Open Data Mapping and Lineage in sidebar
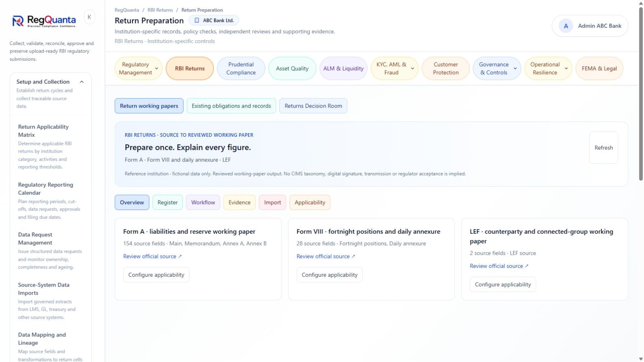The width and height of the screenshot is (644, 362). [x=51, y=347]
